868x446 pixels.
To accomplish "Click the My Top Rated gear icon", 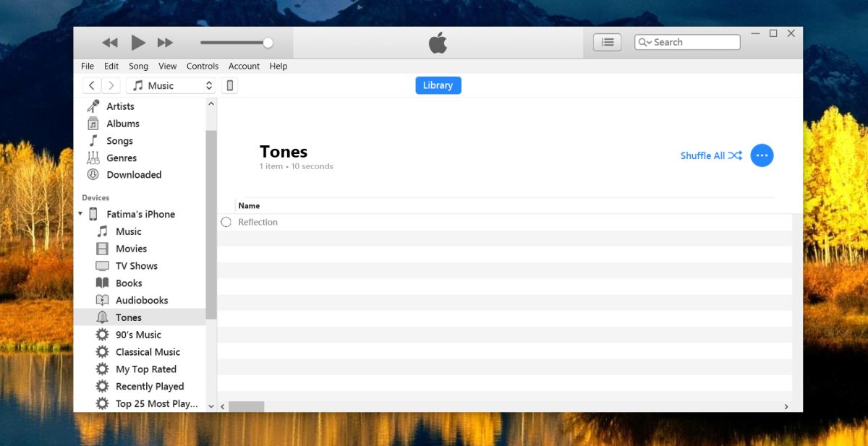I will pyautogui.click(x=102, y=369).
